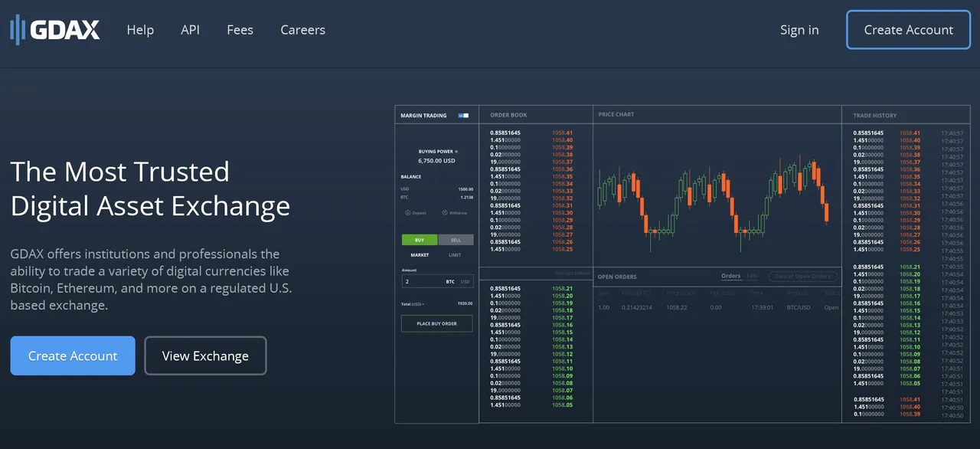
Task: Click order book bid price 1058.21
Action: (x=562, y=289)
